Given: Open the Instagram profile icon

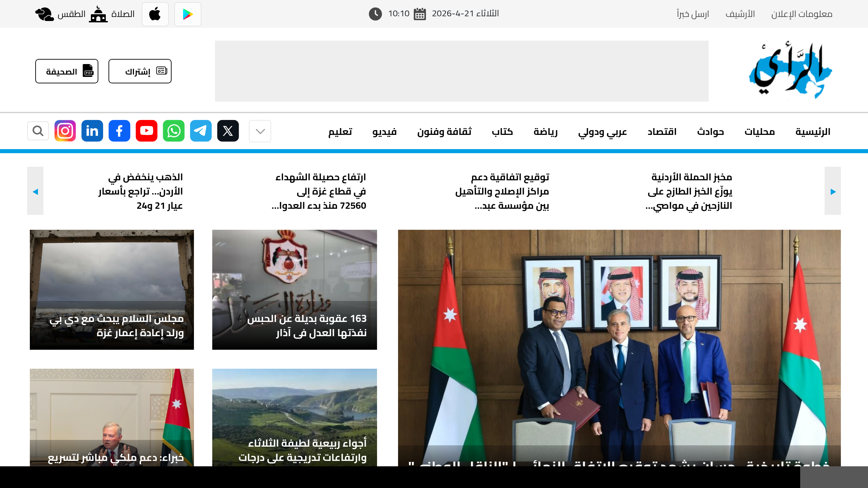Looking at the screenshot, I should pos(65,131).
